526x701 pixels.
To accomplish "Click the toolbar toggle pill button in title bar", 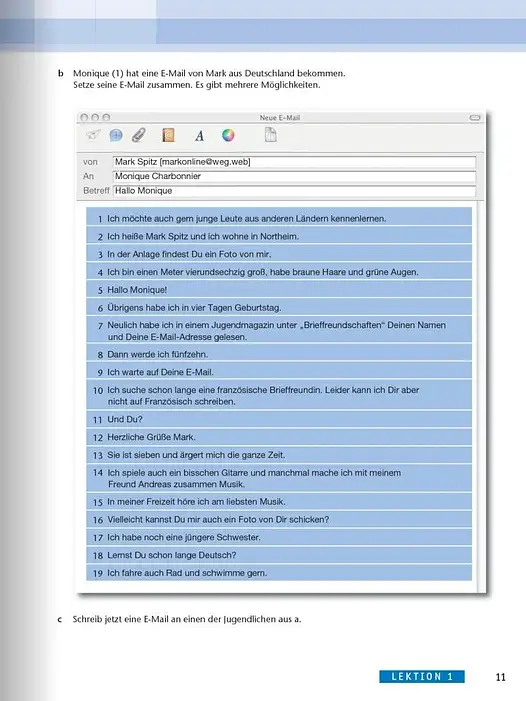I will 475,118.
